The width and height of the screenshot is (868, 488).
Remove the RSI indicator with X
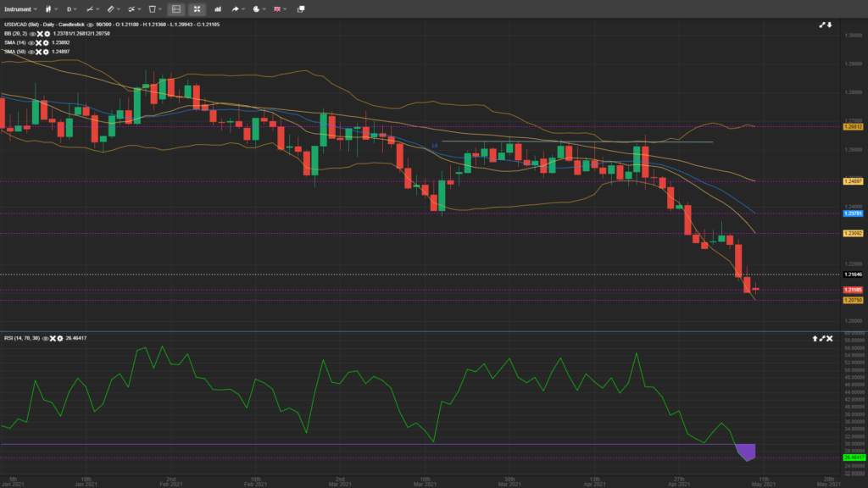point(53,338)
